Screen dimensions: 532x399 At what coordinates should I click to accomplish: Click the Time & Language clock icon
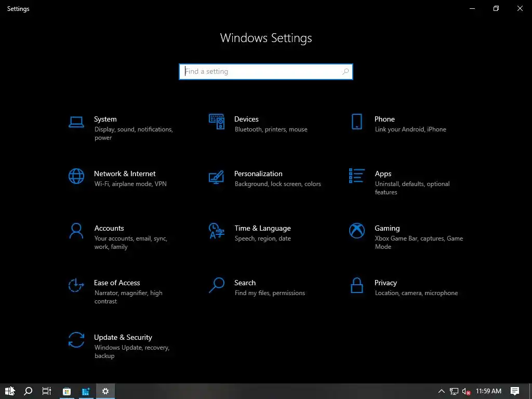[x=217, y=231]
